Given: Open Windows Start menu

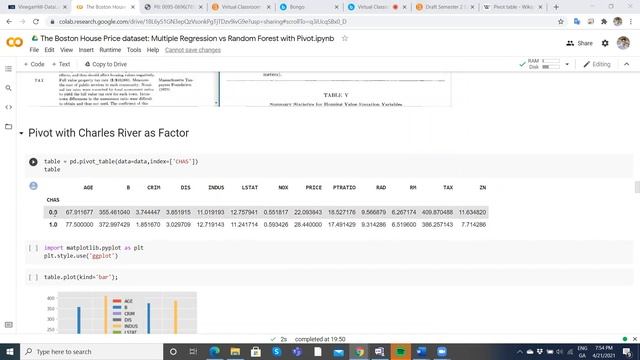Looking at the screenshot, I should click(10, 351).
